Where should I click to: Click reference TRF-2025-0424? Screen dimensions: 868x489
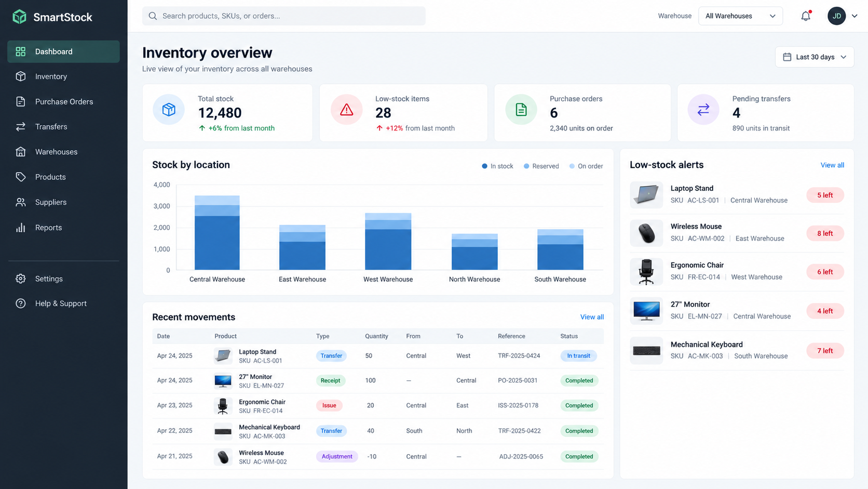(519, 356)
